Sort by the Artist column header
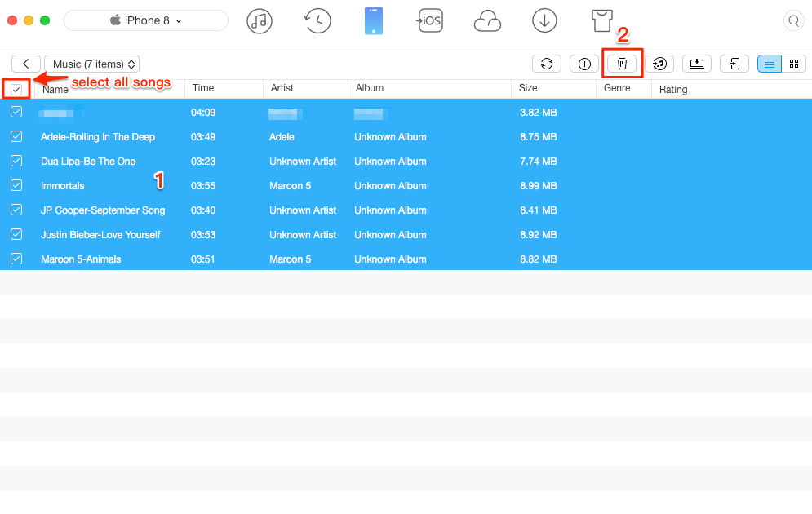The height and width of the screenshot is (514, 812). point(282,88)
